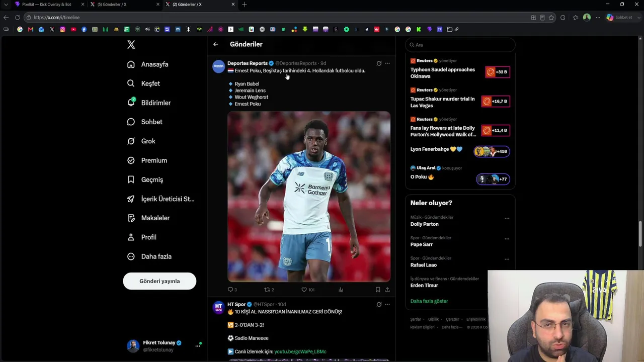644x362 pixels.
Task: Open the Çerezler footer link
Action: pyautogui.click(x=452, y=319)
